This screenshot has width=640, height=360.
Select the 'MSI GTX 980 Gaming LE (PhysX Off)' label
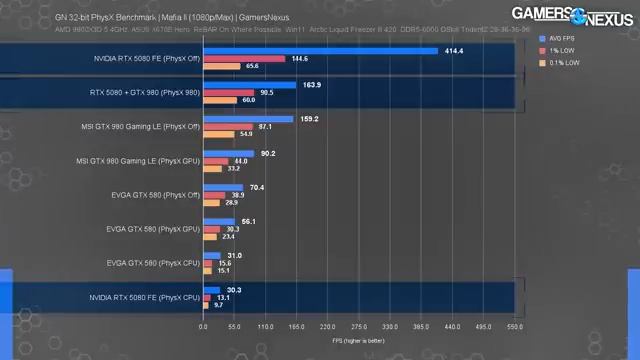coord(141,127)
